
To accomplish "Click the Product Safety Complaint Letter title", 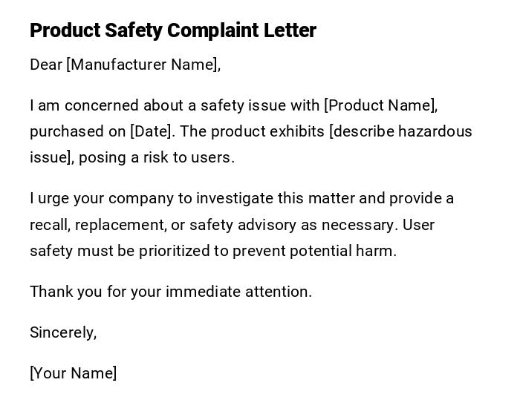I will pos(172,30).
